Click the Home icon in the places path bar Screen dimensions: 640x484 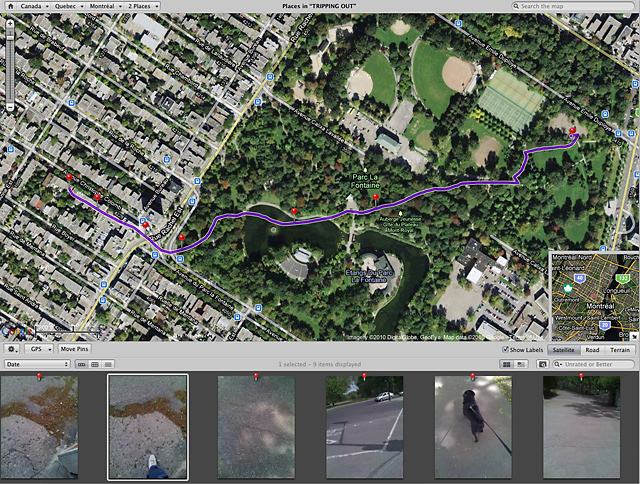9,6
